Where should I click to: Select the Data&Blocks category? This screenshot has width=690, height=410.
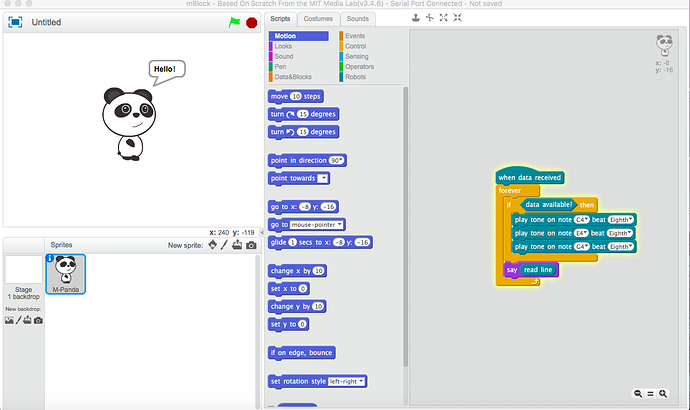pos(293,77)
